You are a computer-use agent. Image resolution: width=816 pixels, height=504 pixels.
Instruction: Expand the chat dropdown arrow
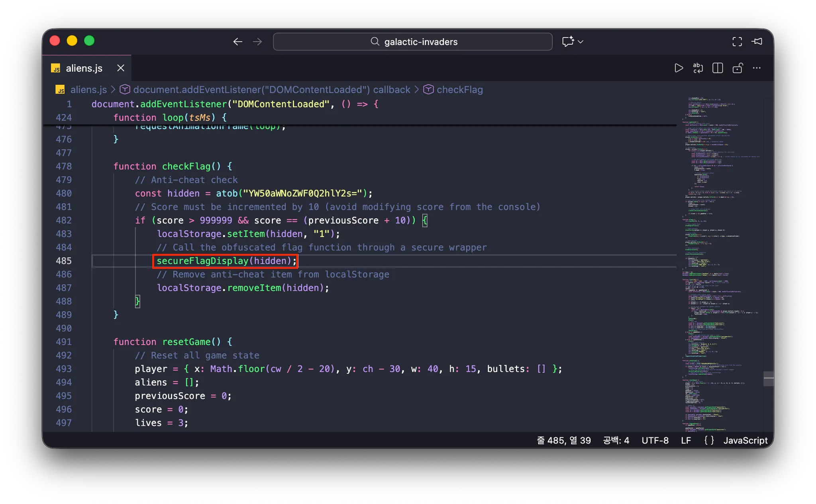tap(581, 41)
